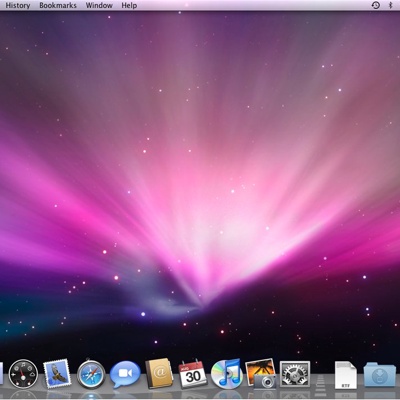Open Dashboard from the Dock
400x400 pixels.
click(x=23, y=374)
